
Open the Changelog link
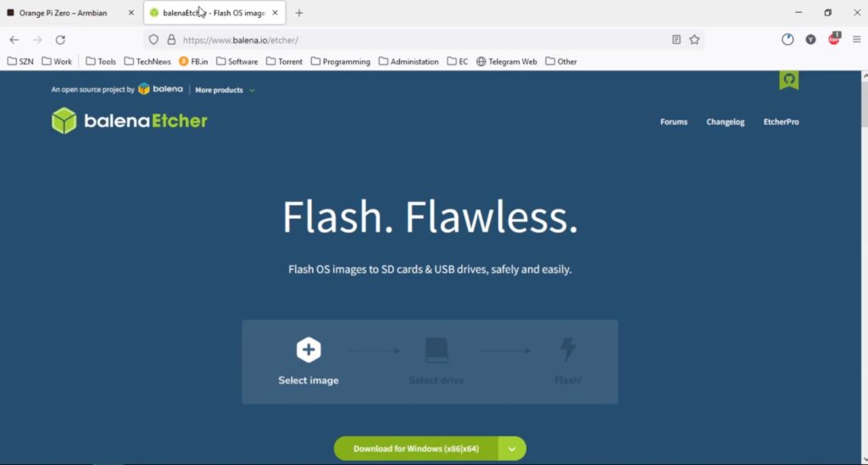coord(726,122)
